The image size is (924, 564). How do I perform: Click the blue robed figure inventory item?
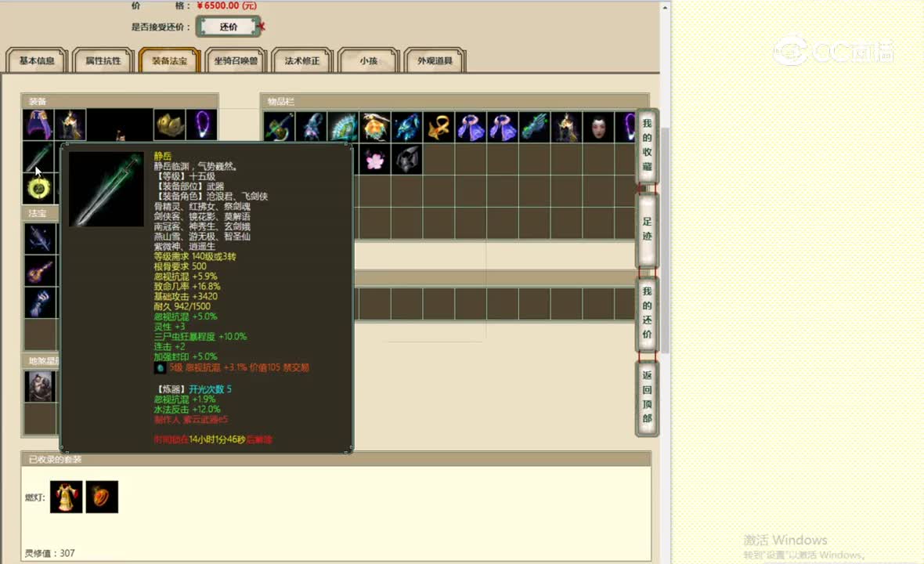[311, 127]
